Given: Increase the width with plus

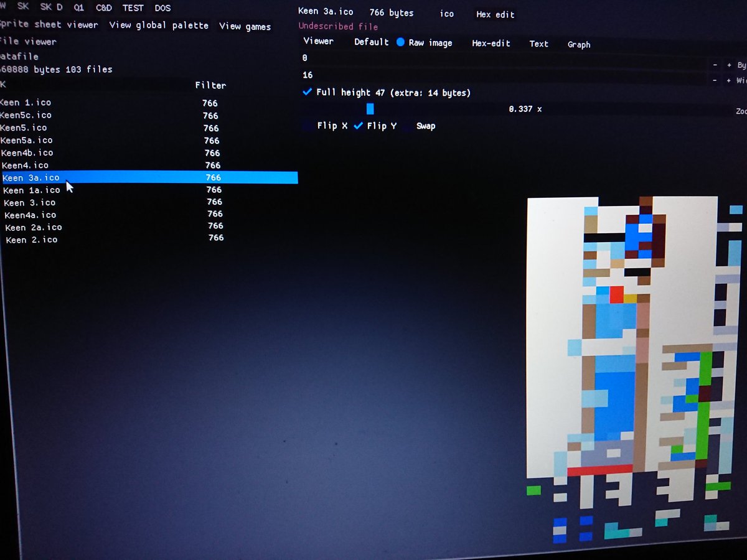Looking at the screenshot, I should coord(729,80).
